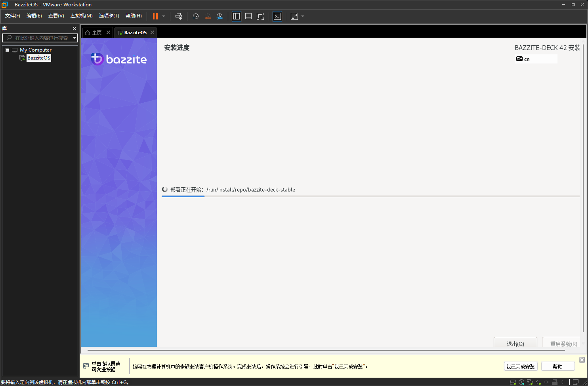Close the 主页 tab

108,33
